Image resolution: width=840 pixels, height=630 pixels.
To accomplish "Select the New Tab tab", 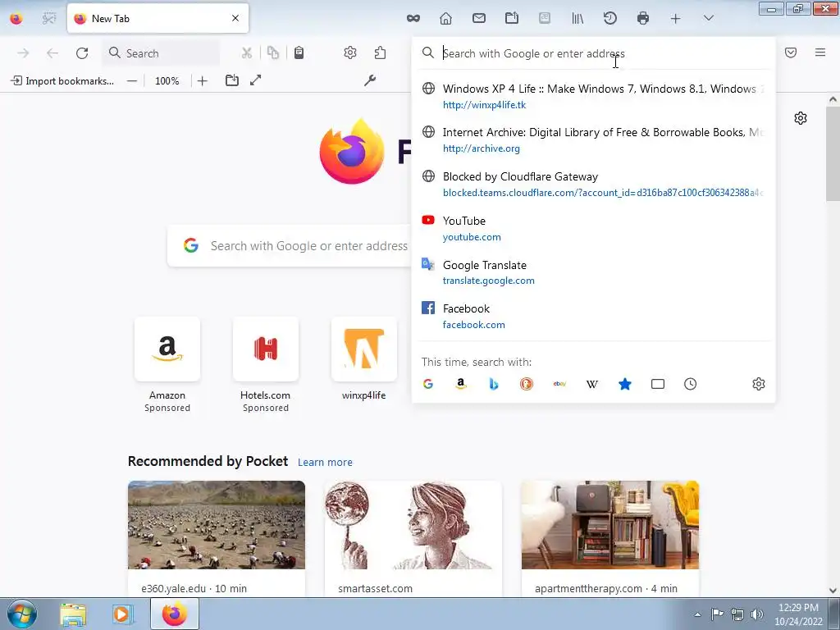I will [x=157, y=18].
